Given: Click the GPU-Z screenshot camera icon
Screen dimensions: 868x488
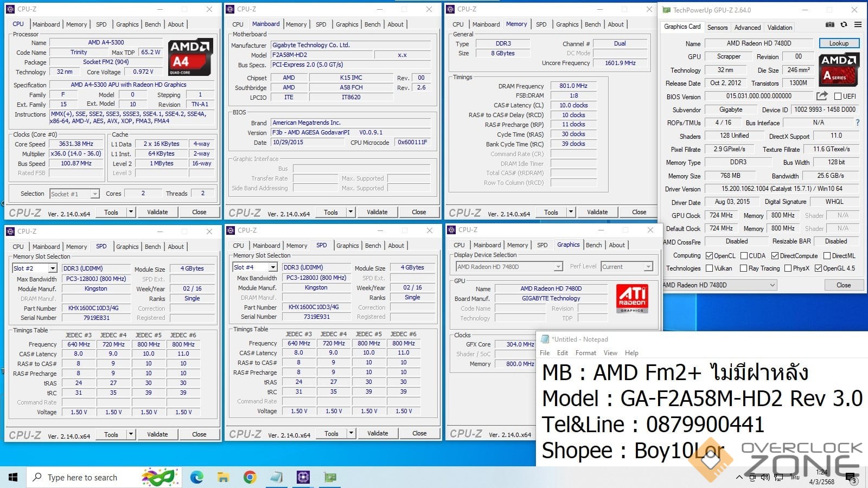Looking at the screenshot, I should click(830, 24).
